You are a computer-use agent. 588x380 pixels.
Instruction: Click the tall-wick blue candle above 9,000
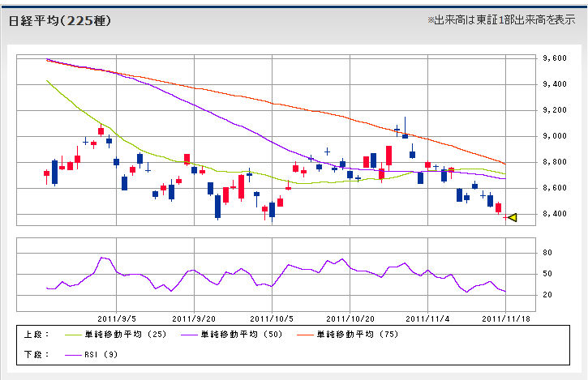pos(405,127)
